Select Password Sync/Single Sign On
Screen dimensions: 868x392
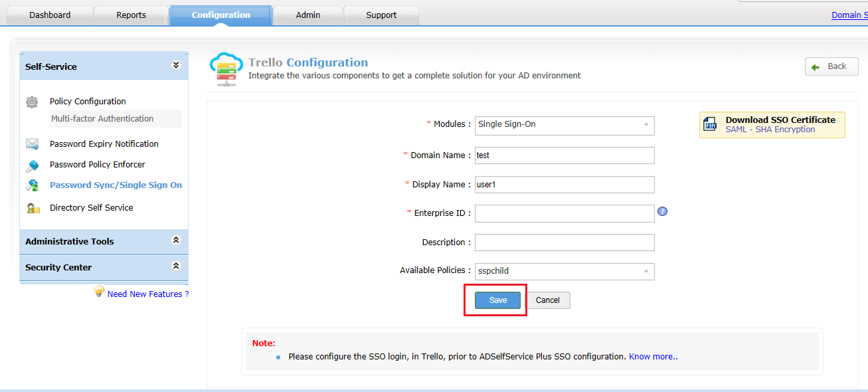tap(116, 185)
